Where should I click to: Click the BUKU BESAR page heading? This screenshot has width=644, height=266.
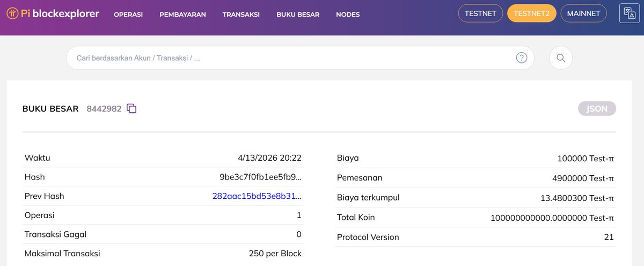(50, 109)
